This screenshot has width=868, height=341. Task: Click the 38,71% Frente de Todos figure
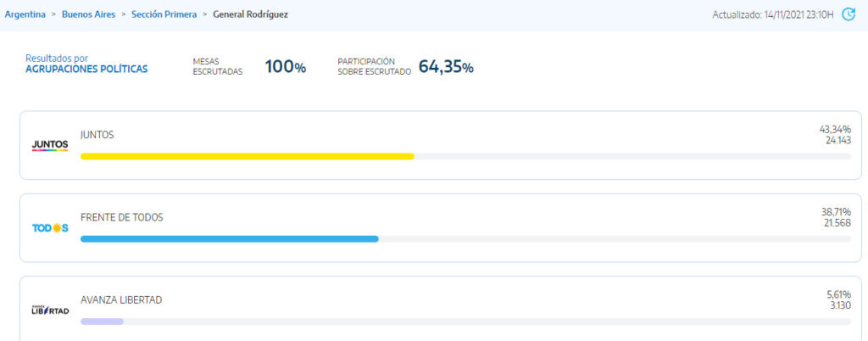point(836,211)
